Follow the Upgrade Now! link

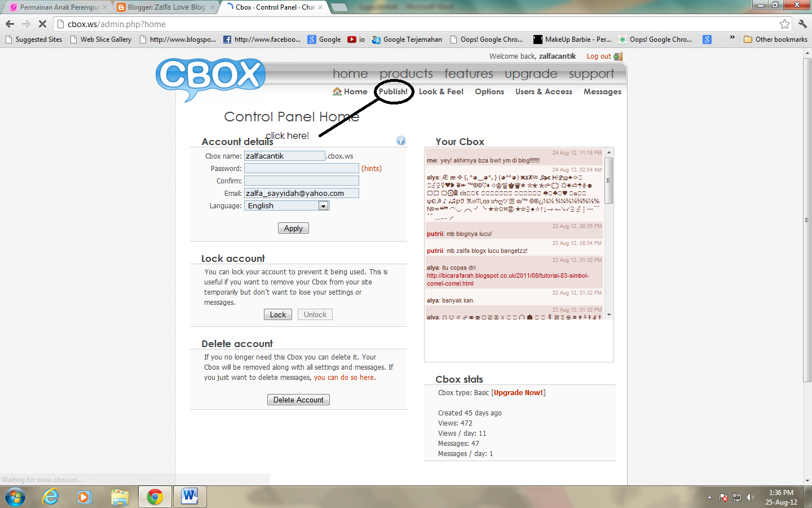pyautogui.click(x=518, y=392)
